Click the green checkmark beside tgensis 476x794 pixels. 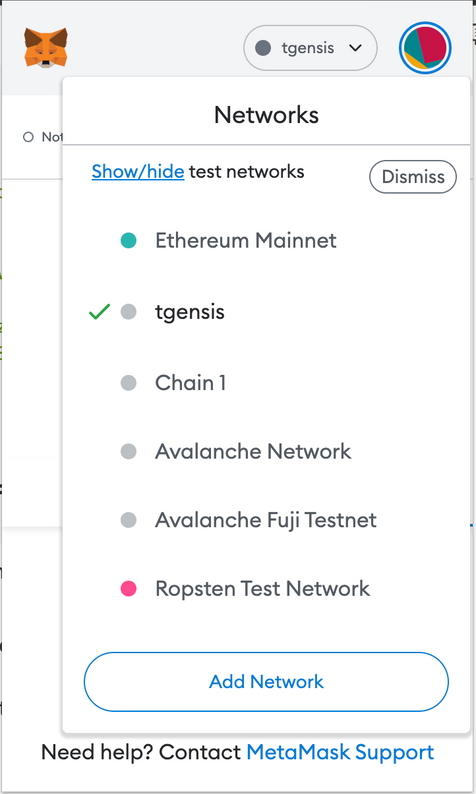(99, 311)
